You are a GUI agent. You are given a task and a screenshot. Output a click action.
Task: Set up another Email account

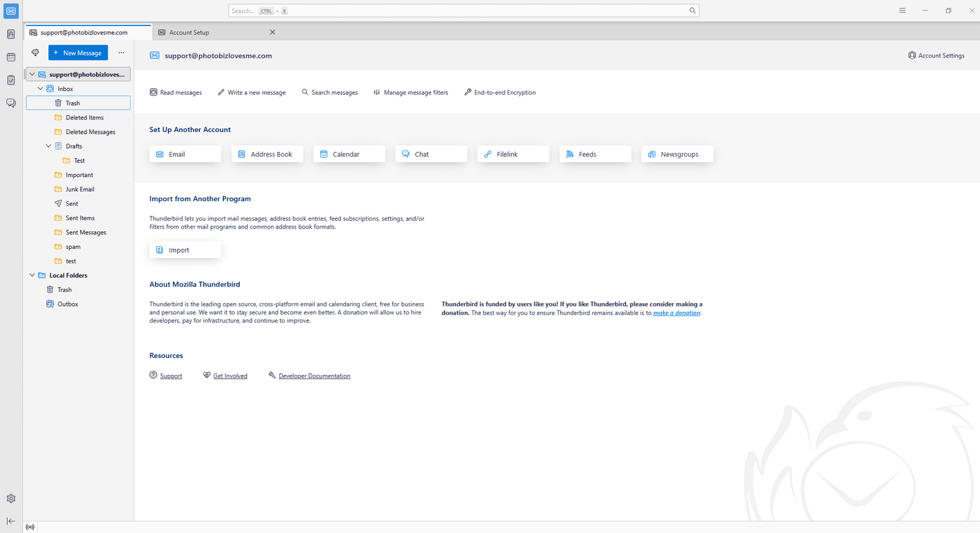tap(186, 154)
